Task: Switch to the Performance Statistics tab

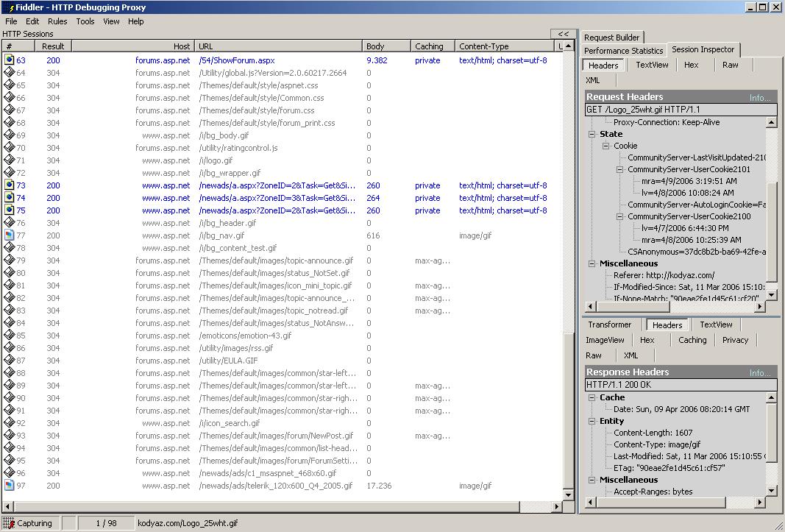Action: 623,51
